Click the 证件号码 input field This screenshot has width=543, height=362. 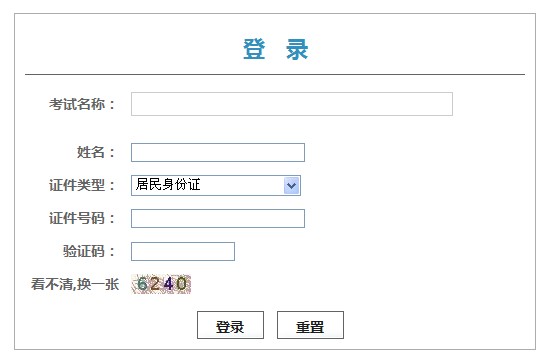tap(218, 218)
